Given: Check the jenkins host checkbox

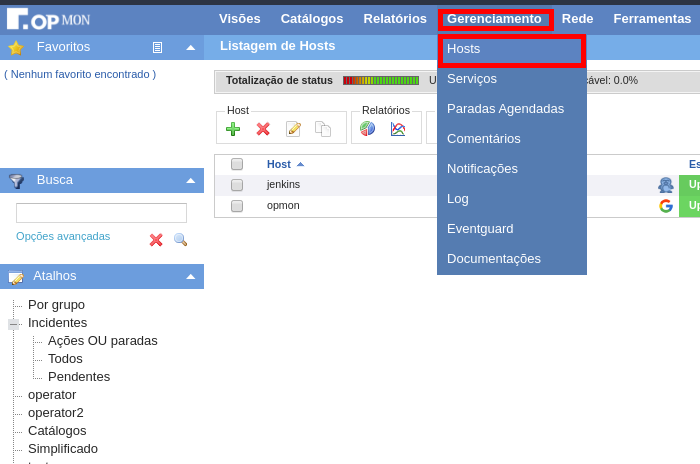Looking at the screenshot, I should click(237, 185).
